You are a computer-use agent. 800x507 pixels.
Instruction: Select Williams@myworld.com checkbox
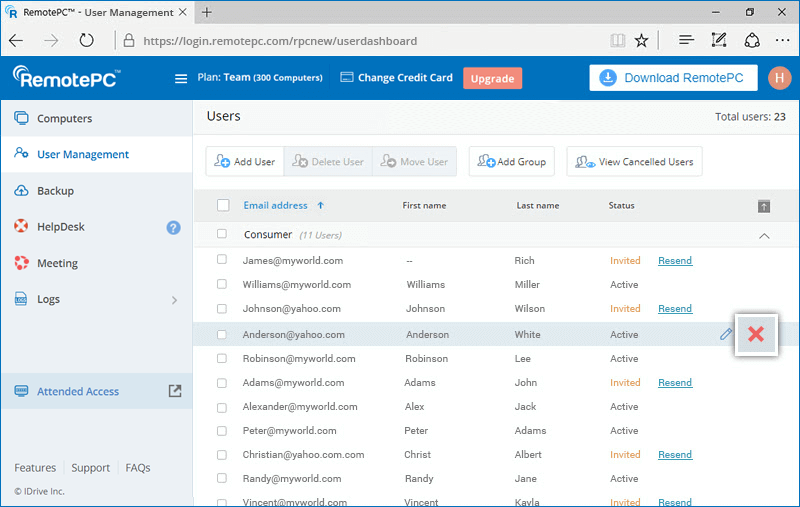[x=221, y=284]
